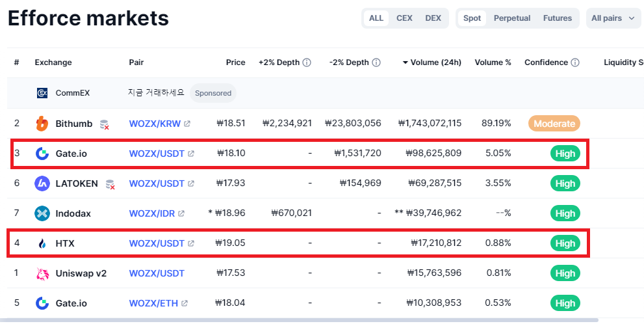The image size is (644, 326).
Task: Open Uniswap v2 WOZX/USDT pair link
Action: pyautogui.click(x=157, y=273)
